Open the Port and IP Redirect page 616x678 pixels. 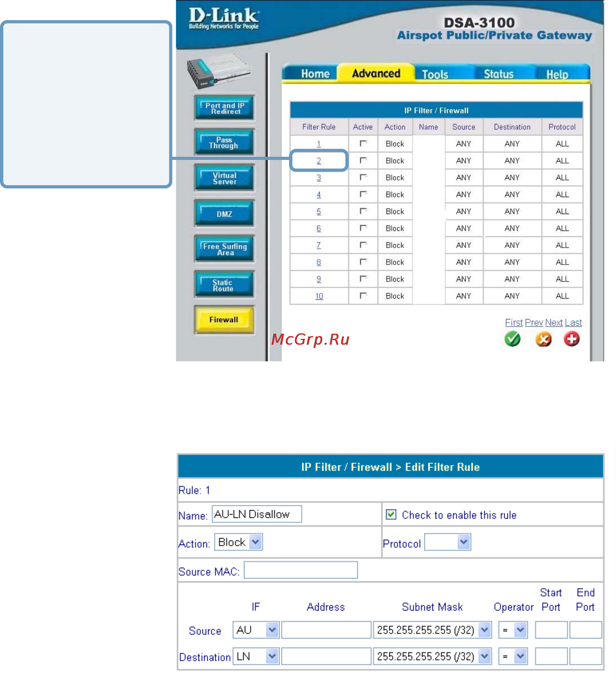[224, 108]
